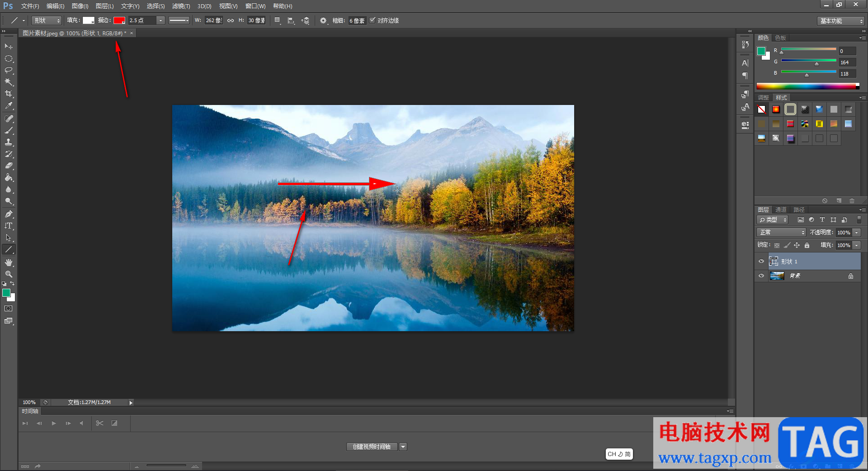Open the 正常 blending mode dropdown
This screenshot has height=471, width=868.
coord(782,233)
